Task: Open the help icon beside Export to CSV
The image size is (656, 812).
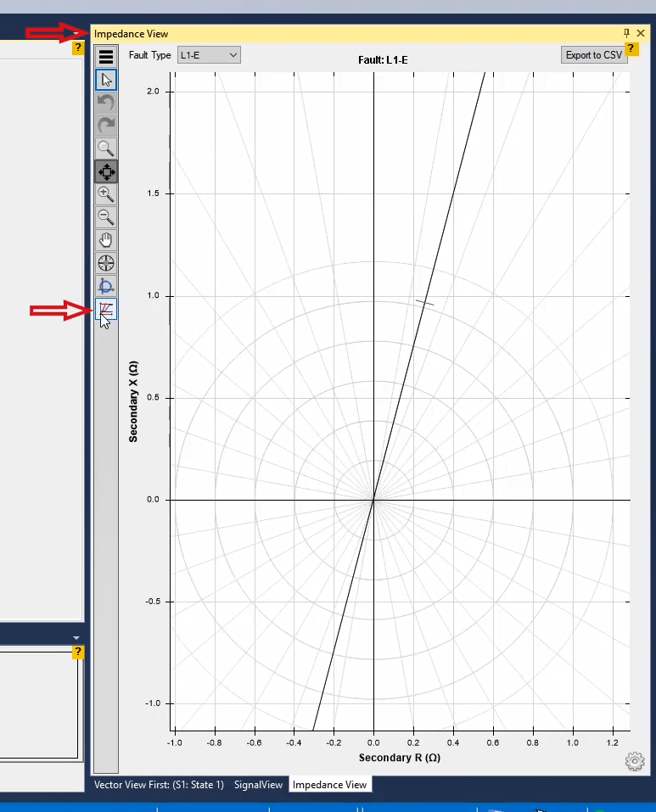Action: 632,48
